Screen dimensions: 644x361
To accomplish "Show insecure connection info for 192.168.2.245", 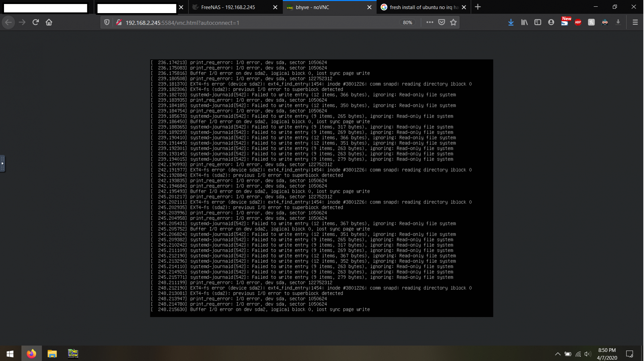I will pos(119,22).
